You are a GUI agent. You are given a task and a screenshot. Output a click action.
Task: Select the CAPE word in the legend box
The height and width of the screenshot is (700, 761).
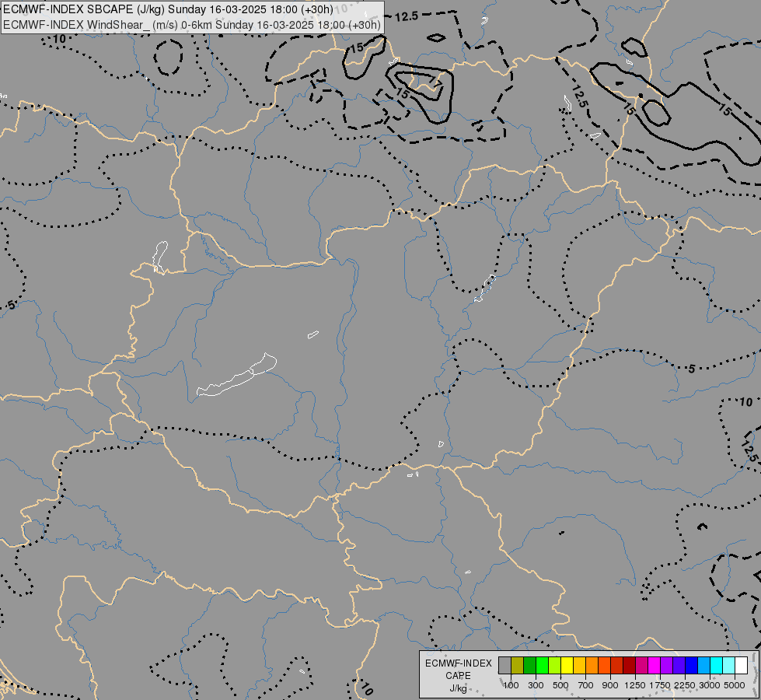458,676
